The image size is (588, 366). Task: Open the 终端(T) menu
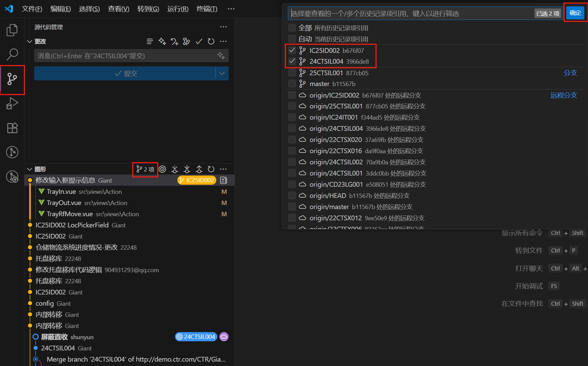click(x=207, y=9)
